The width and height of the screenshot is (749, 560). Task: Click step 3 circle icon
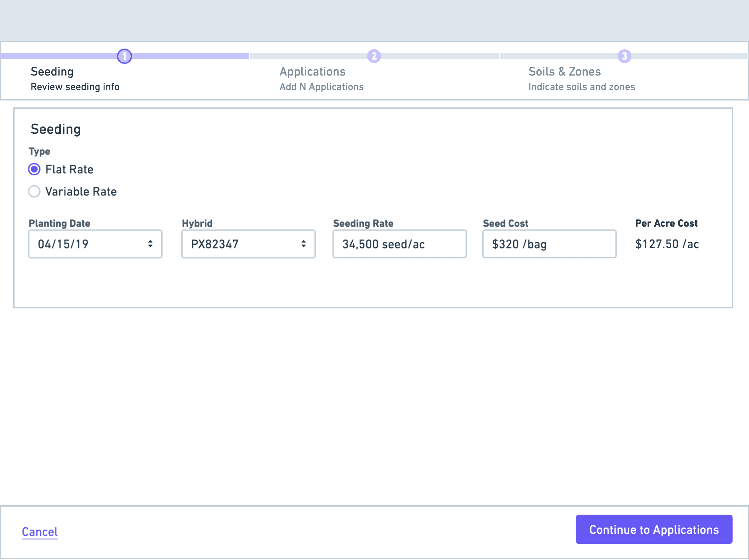(624, 56)
